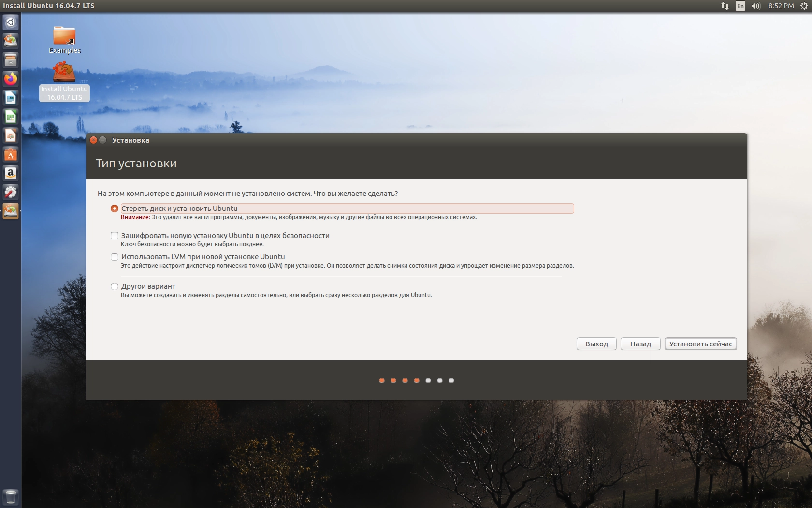Open System Settings wrench icon

click(x=11, y=192)
